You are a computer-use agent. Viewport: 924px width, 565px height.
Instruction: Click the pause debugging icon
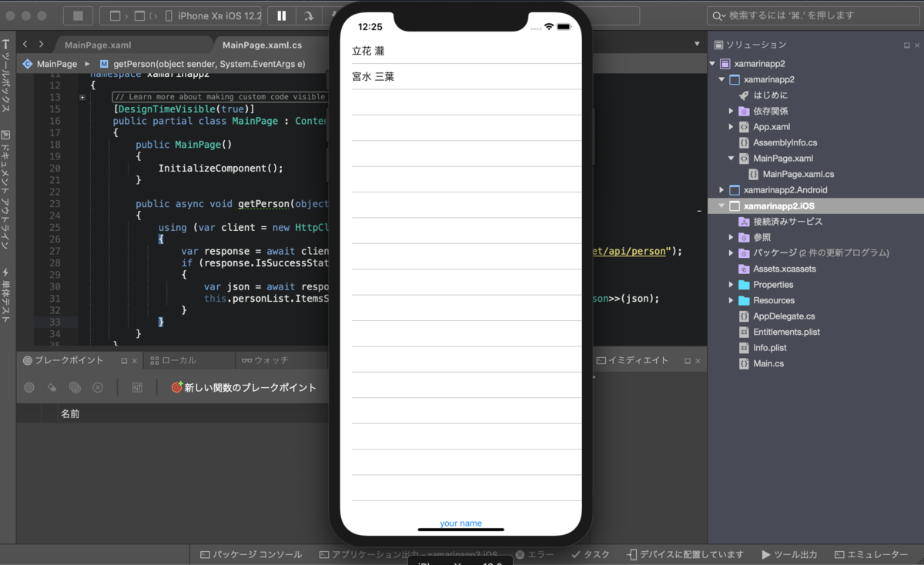point(282,15)
